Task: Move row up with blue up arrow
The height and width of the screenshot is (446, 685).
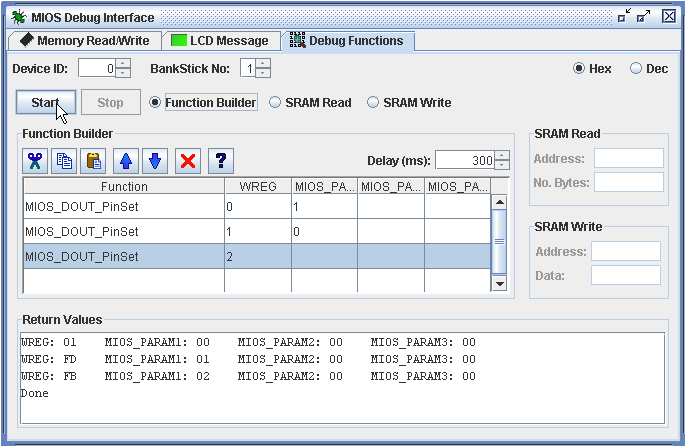Action: 126,161
